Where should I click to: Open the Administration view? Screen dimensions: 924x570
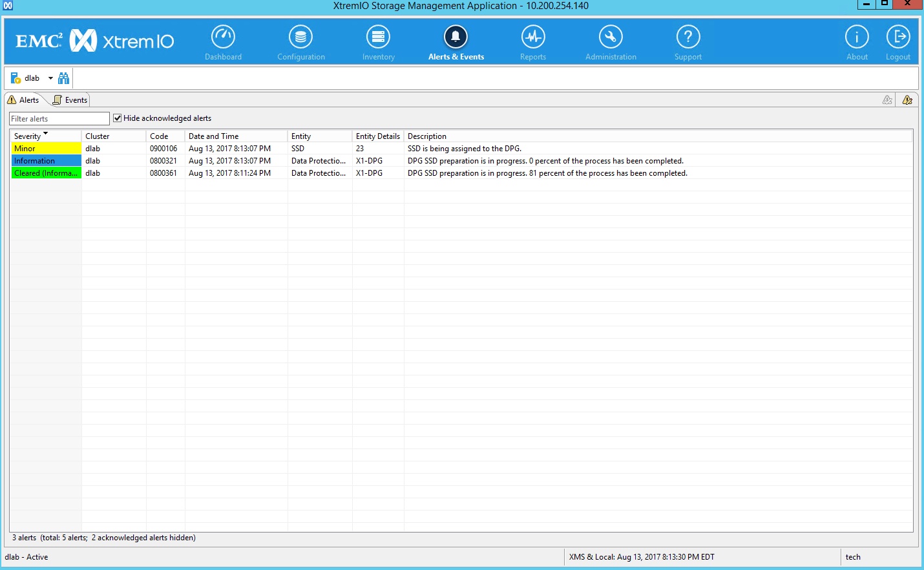[x=610, y=41]
